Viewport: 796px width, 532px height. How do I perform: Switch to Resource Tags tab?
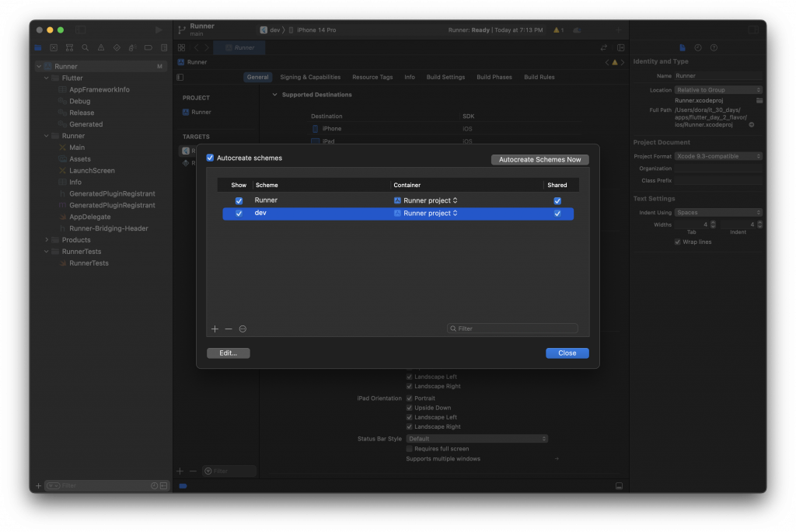[x=372, y=77]
